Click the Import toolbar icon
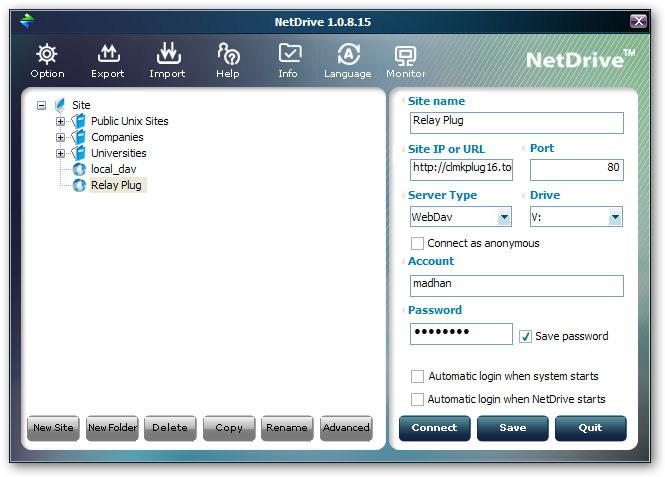The width and height of the screenshot is (665, 477). [x=167, y=60]
